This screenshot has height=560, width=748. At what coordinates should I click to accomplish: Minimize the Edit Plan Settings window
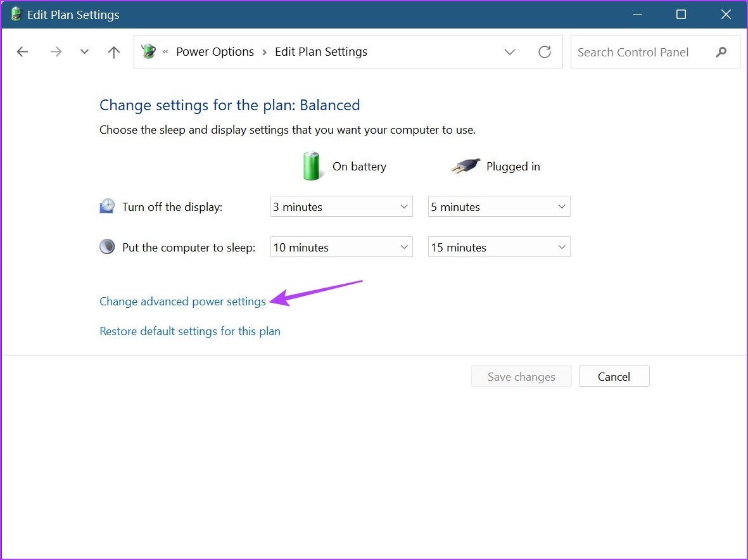pyautogui.click(x=637, y=15)
